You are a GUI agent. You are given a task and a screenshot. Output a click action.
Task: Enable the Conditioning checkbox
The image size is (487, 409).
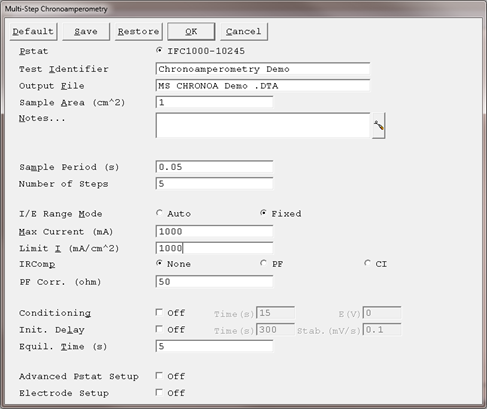159,312
